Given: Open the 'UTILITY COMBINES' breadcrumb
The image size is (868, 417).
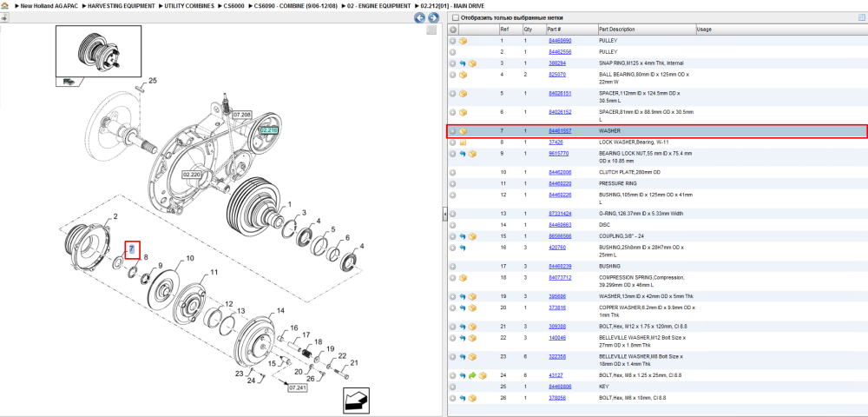Looking at the screenshot, I should (189, 5).
